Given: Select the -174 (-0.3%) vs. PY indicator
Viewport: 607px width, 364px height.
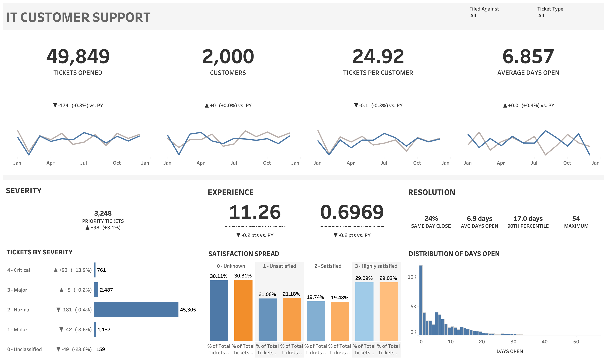Looking at the screenshot, I should (78, 106).
